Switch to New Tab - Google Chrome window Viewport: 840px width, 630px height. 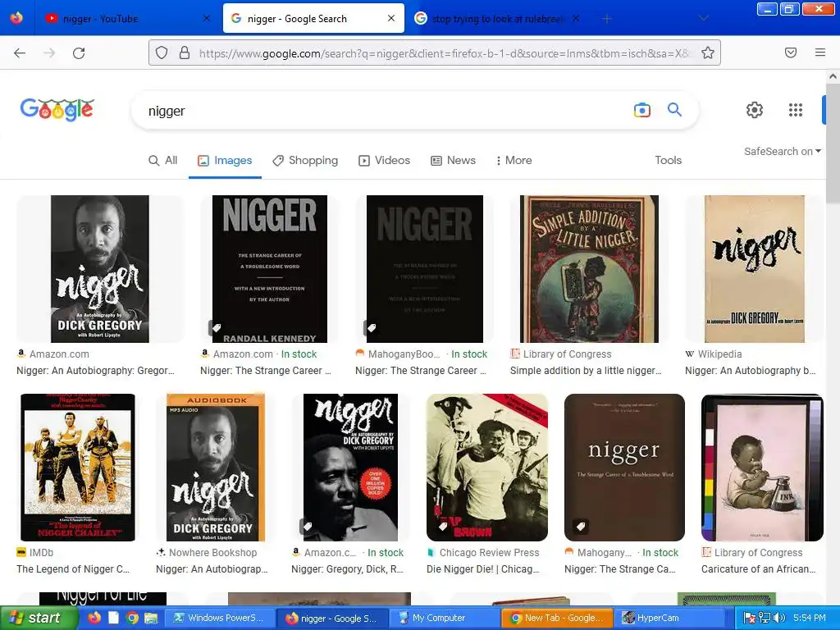(557, 618)
